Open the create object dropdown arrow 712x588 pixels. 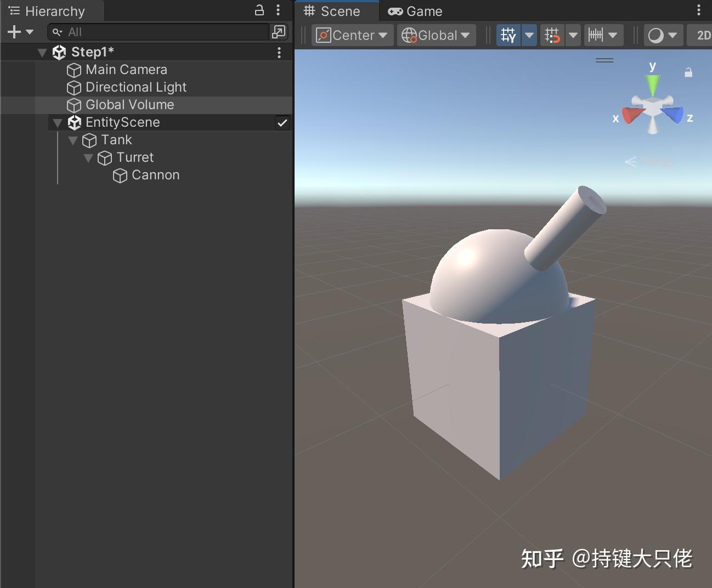(30, 32)
